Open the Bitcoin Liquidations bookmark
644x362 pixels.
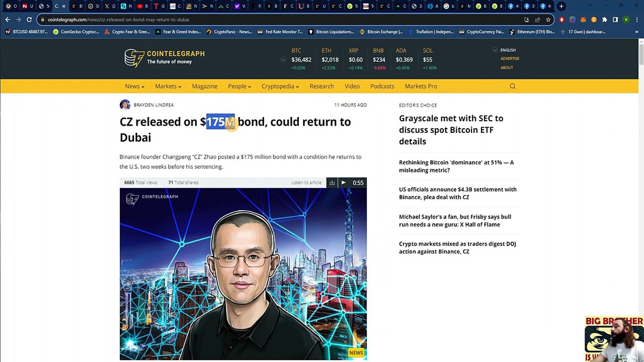331,32
